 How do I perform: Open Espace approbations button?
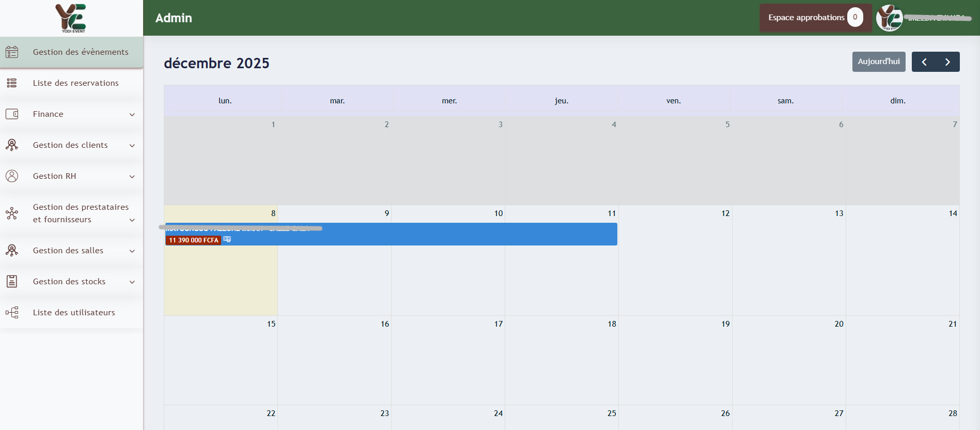click(x=806, y=18)
